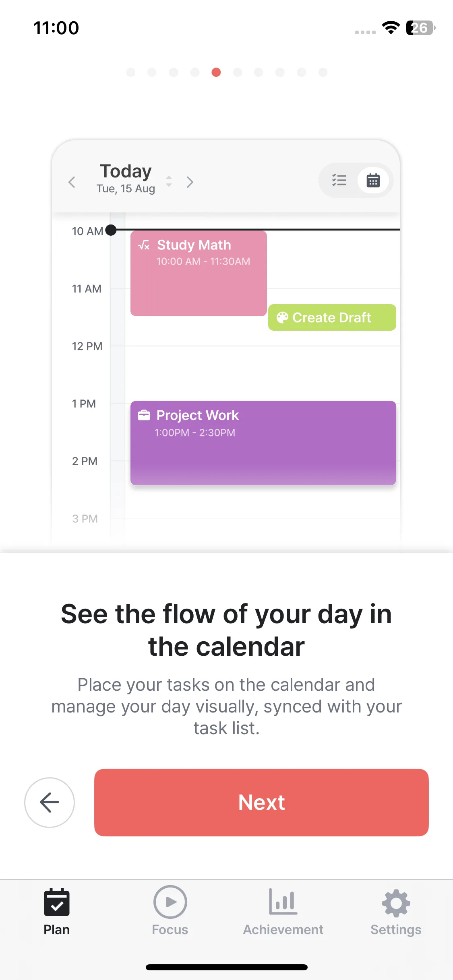Open the Settings tab
453x980 pixels.
396,912
